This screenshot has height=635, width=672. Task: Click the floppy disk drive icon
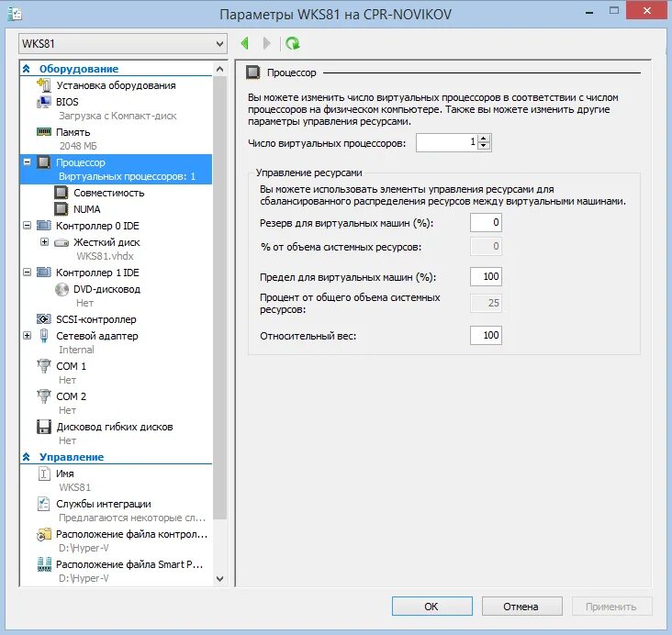[44, 427]
